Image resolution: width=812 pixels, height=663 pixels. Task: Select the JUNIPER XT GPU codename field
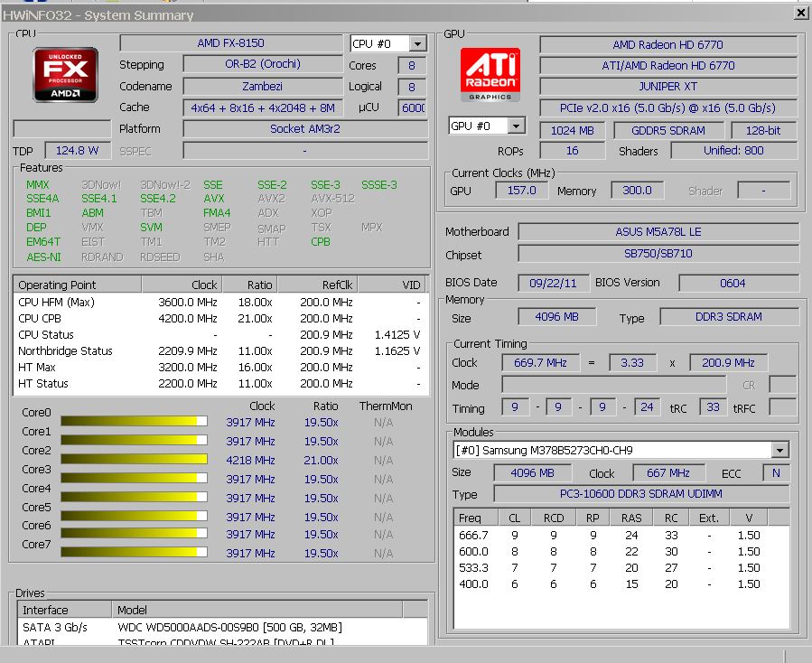pyautogui.click(x=668, y=86)
